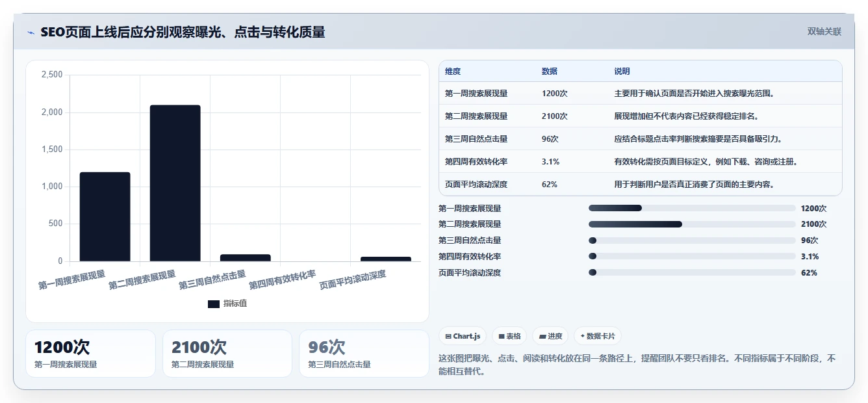Select the 页面平均滚动深度 table row cell

click(x=476, y=185)
